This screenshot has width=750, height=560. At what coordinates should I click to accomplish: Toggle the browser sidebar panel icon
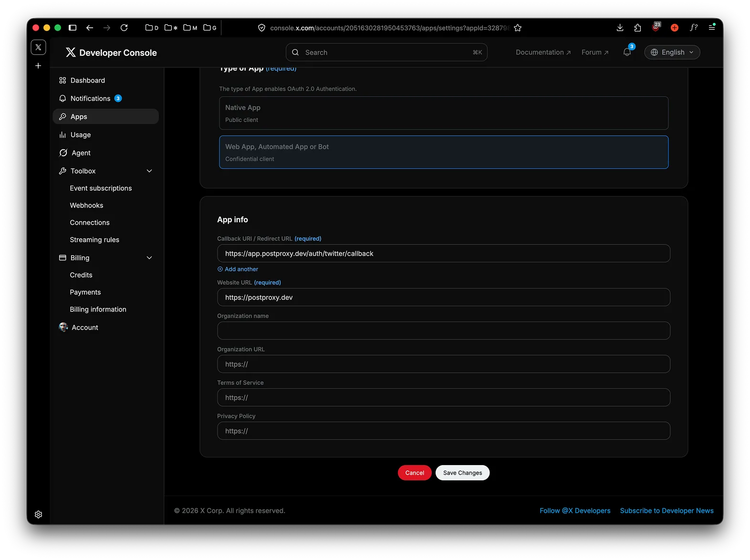[x=73, y=28]
